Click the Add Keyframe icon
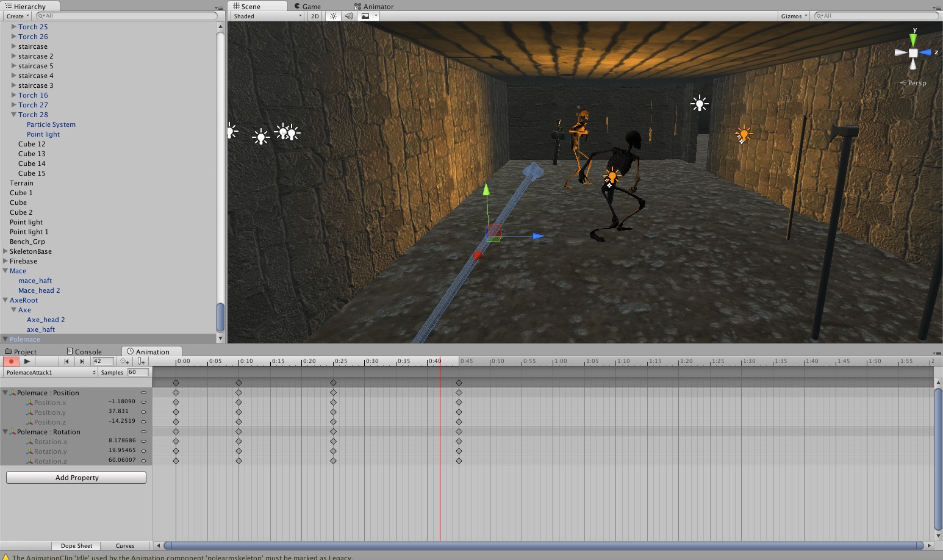Image resolution: width=943 pixels, height=560 pixels. [x=124, y=361]
